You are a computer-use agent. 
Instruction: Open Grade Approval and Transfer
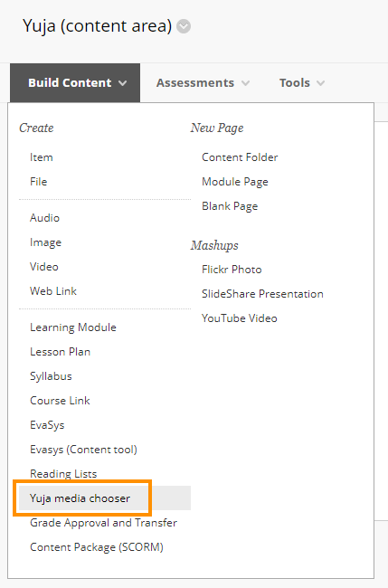[103, 523]
